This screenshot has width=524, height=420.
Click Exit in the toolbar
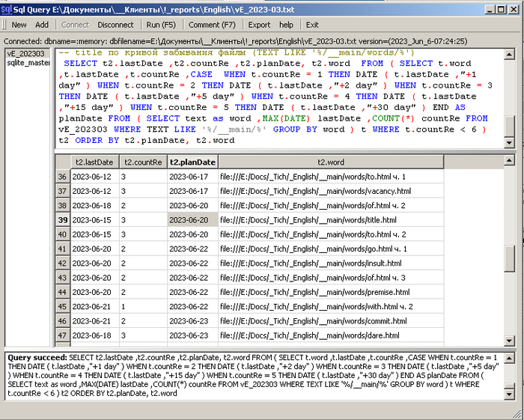(x=312, y=25)
